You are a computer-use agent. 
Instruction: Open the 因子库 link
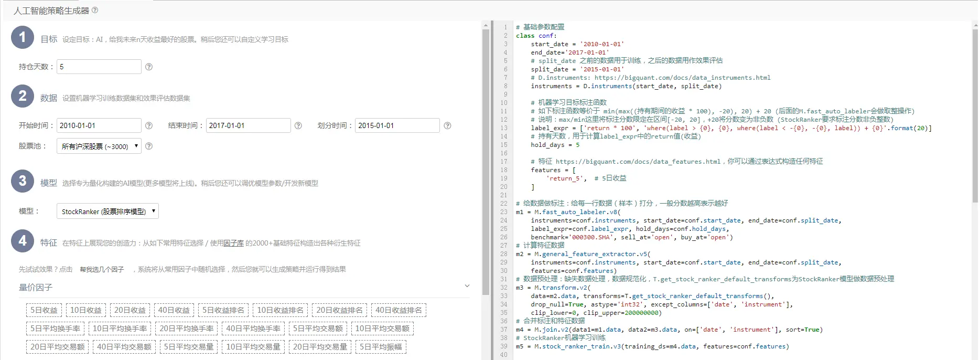pyautogui.click(x=234, y=243)
